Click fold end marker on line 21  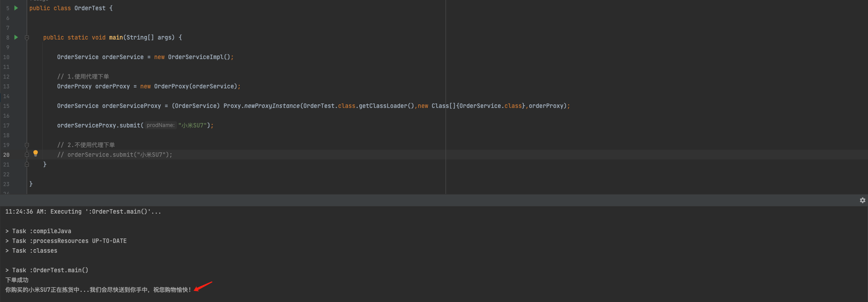pyautogui.click(x=27, y=164)
